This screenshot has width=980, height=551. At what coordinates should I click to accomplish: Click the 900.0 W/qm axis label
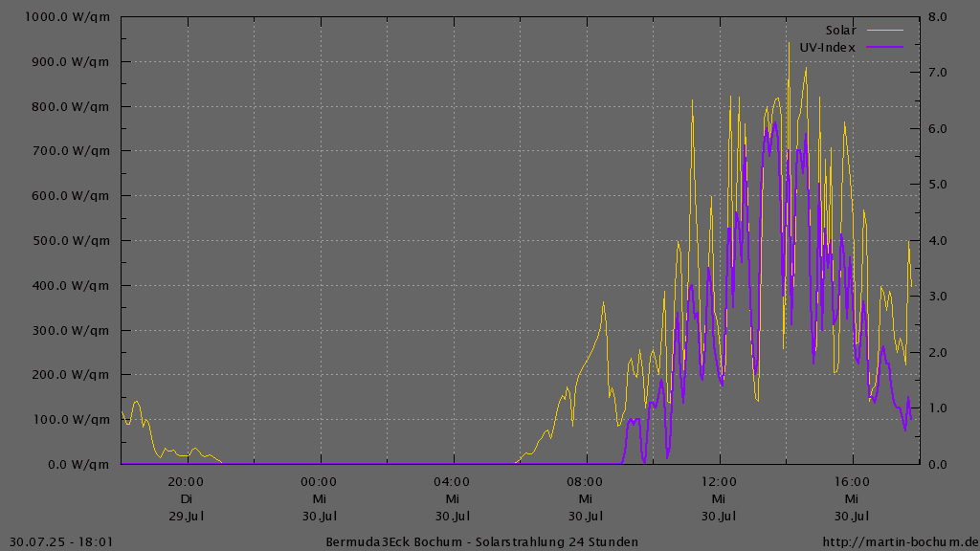71,62
